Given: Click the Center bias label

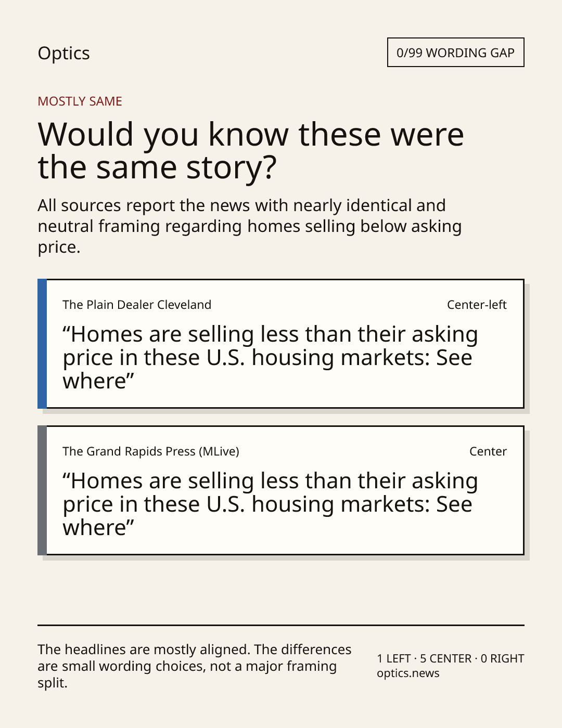Looking at the screenshot, I should pyautogui.click(x=488, y=451).
